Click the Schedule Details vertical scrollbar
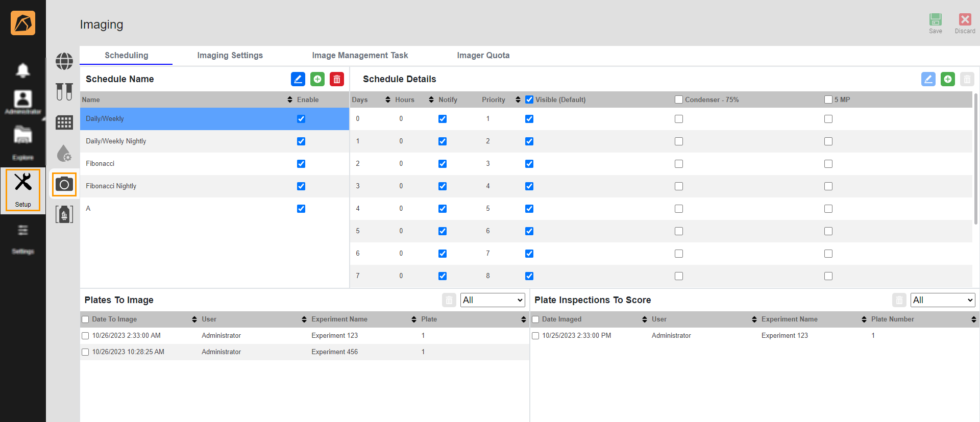 976,158
